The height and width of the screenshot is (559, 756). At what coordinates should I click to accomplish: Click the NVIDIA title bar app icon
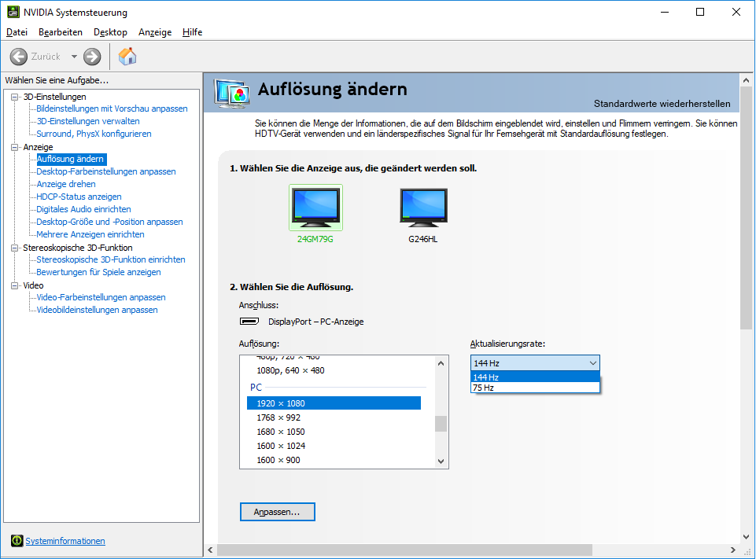pyautogui.click(x=13, y=12)
